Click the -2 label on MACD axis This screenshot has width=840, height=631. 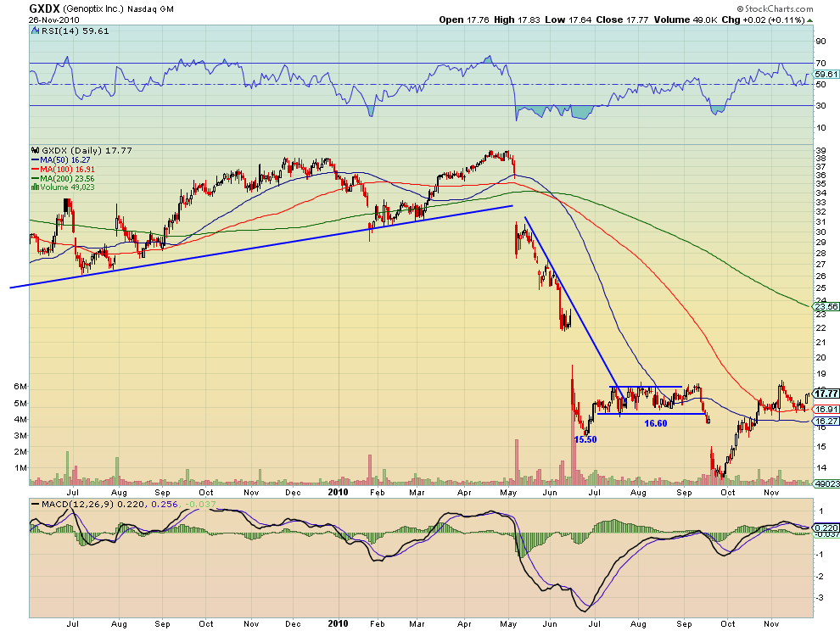pos(819,577)
